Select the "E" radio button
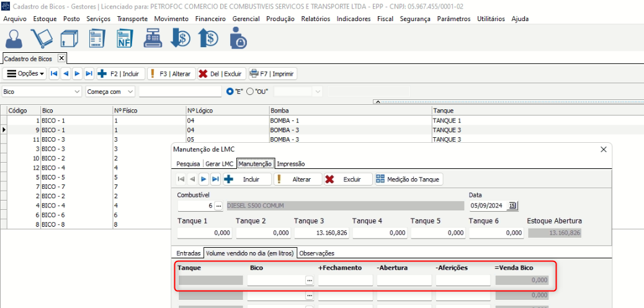 [230, 92]
